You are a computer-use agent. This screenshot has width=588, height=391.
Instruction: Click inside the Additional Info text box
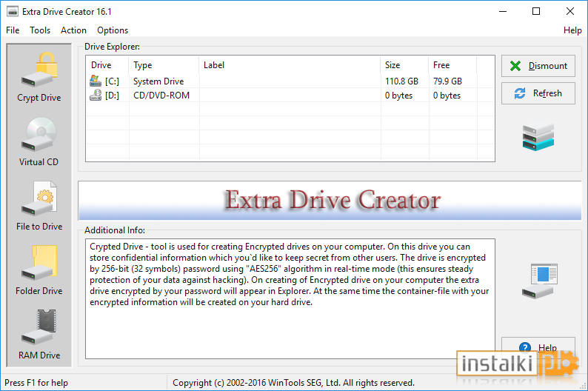[x=290, y=298]
